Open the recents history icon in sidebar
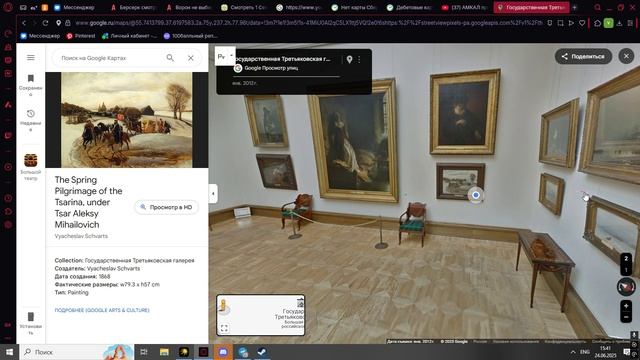 (x=31, y=113)
